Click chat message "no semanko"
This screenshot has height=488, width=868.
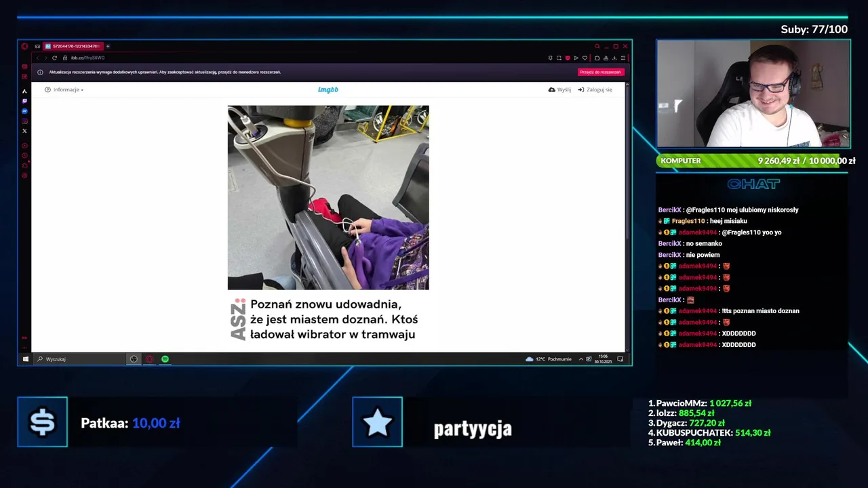pos(704,243)
